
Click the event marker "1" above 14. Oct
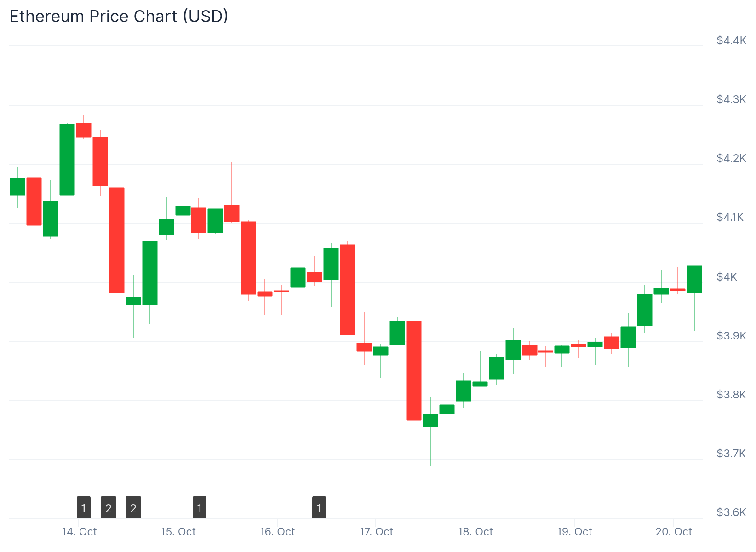click(x=84, y=508)
